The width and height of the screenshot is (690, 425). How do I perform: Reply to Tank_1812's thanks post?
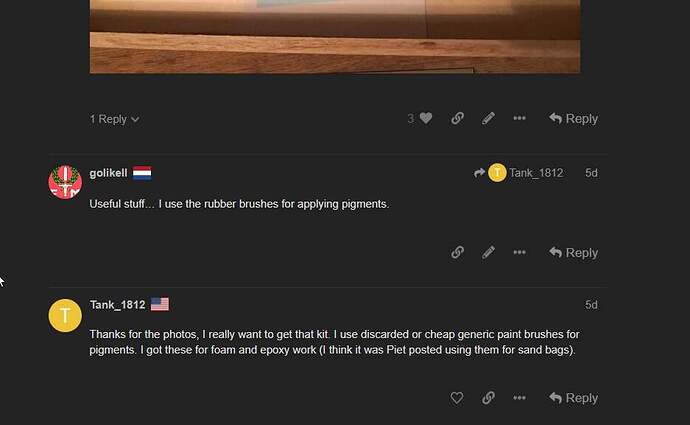(x=573, y=398)
